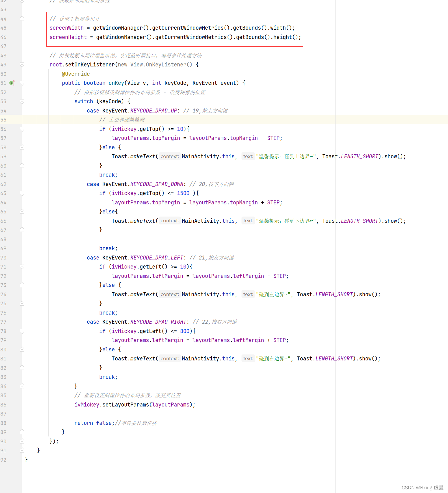Viewport: 448px width, 493px height.
Task: Click the fold end marker at line 82
Action: coord(22,368)
